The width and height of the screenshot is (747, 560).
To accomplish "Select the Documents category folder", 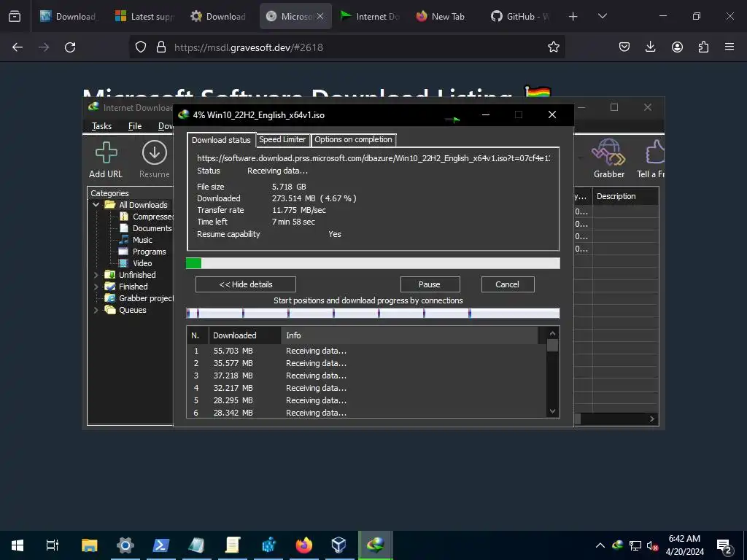I will pyautogui.click(x=146, y=228).
